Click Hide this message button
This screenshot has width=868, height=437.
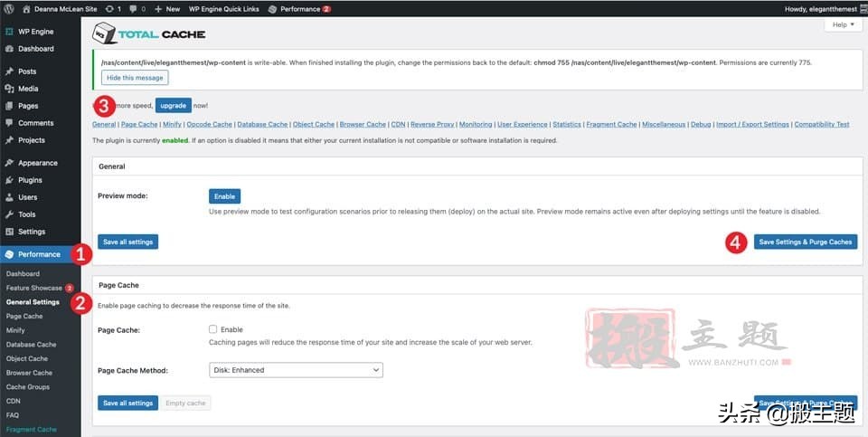tap(135, 78)
